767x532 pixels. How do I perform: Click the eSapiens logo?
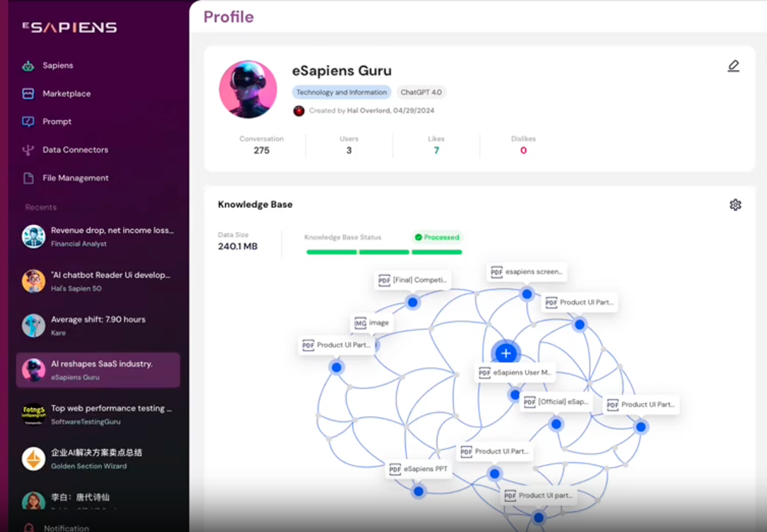pos(70,27)
